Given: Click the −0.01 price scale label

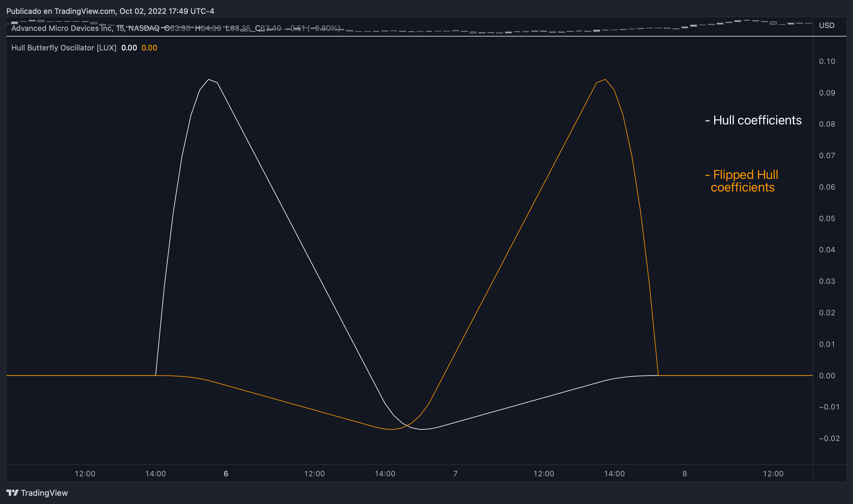Looking at the screenshot, I should pyautogui.click(x=829, y=407).
